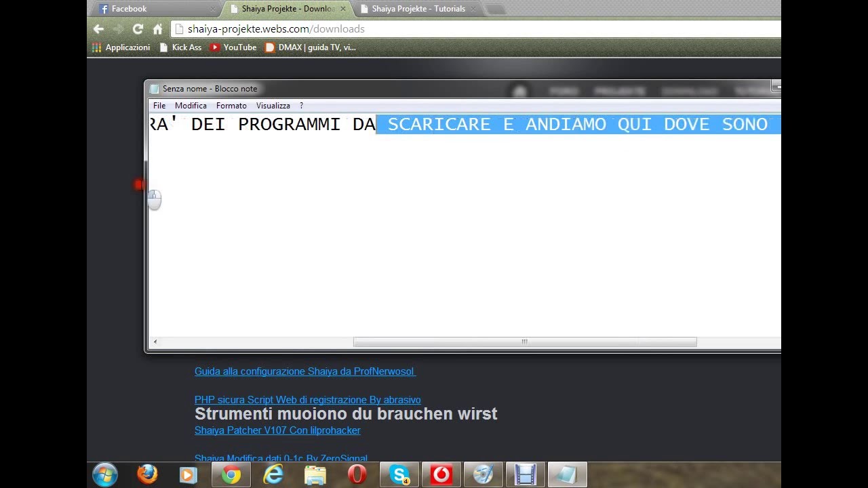The width and height of the screenshot is (868, 488).
Task: Close the Facebook tab
Action: tap(212, 9)
